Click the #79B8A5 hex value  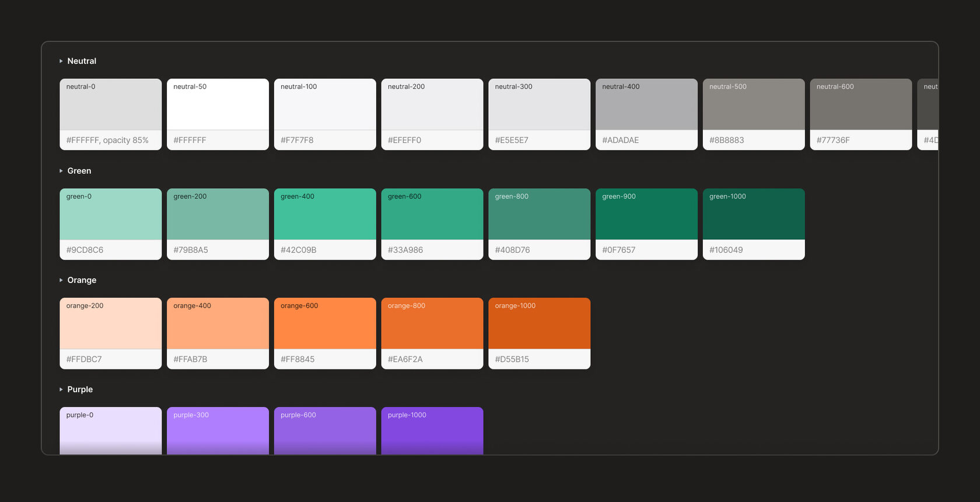click(x=191, y=250)
